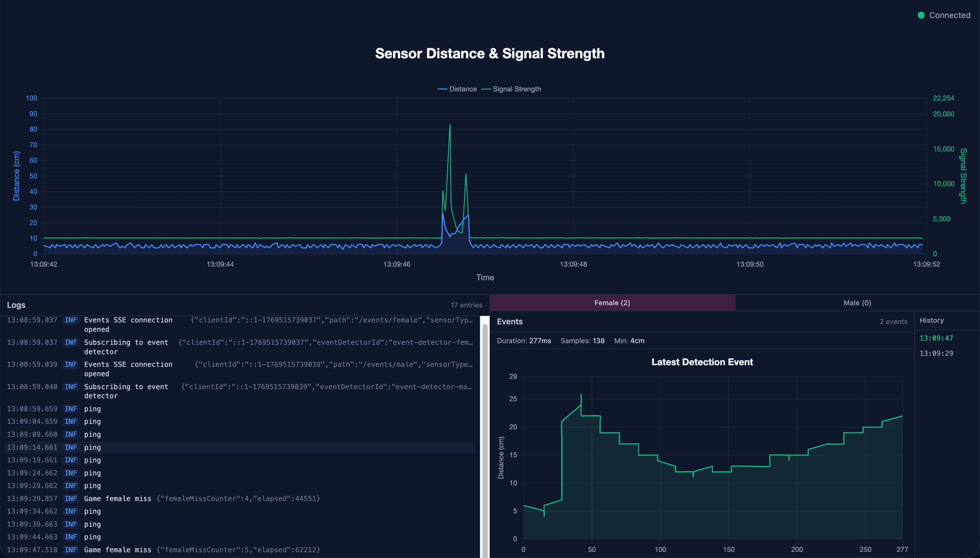980x558 pixels.
Task: Click the green Connected status indicator
Action: pyautogui.click(x=921, y=15)
